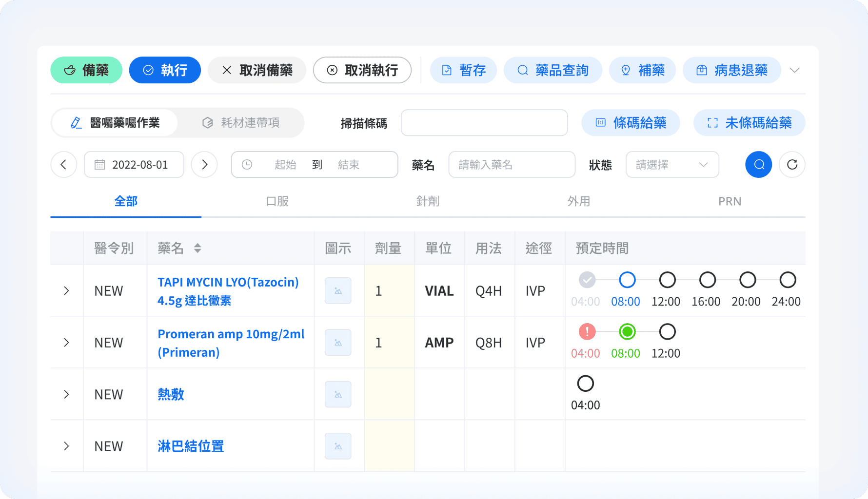The height and width of the screenshot is (499, 868).
Task: Click the blue search magnifier button
Action: 759,165
